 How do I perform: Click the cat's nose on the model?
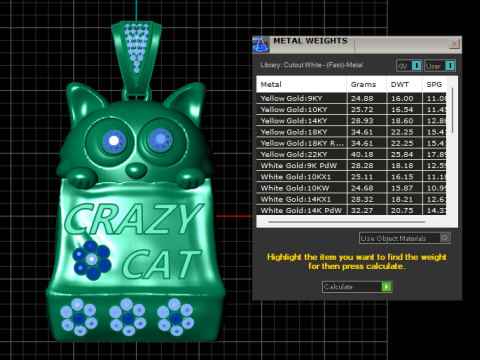pos(136,169)
